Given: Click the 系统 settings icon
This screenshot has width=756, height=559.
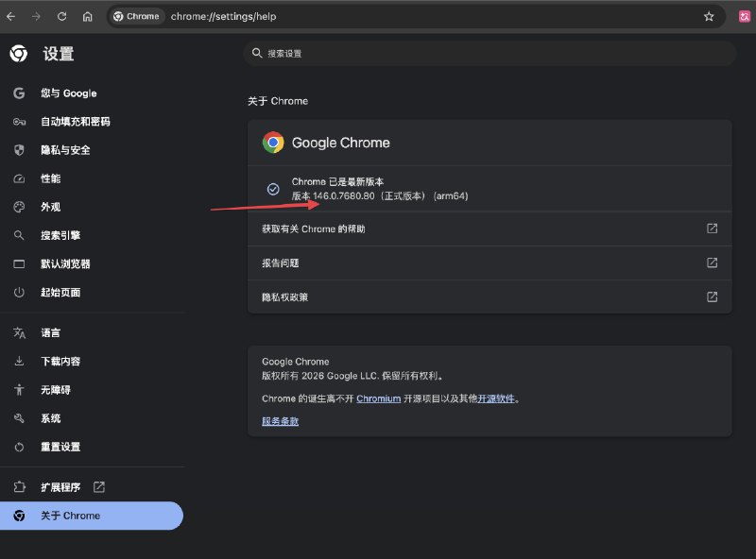Looking at the screenshot, I should [19, 417].
